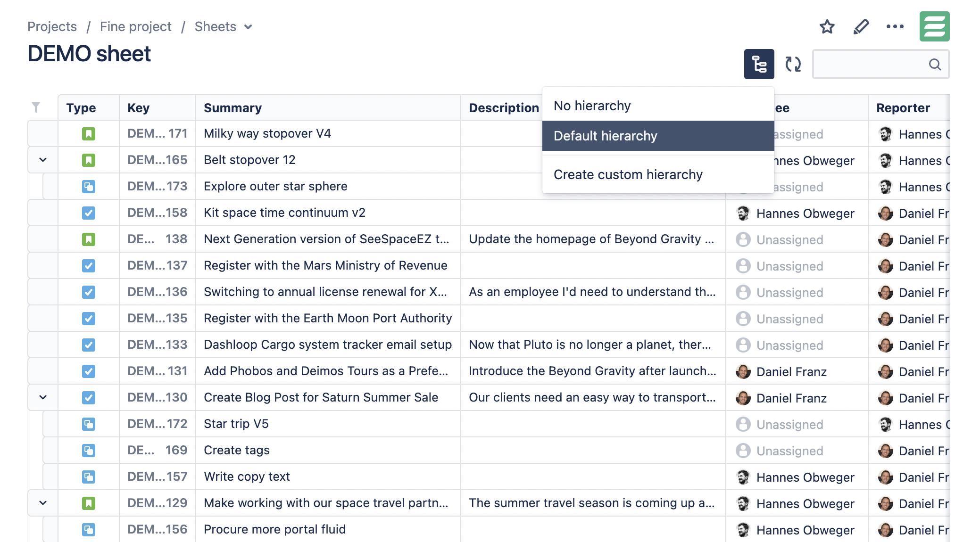Click the story type icon of Milky way stopover V4

click(89, 133)
